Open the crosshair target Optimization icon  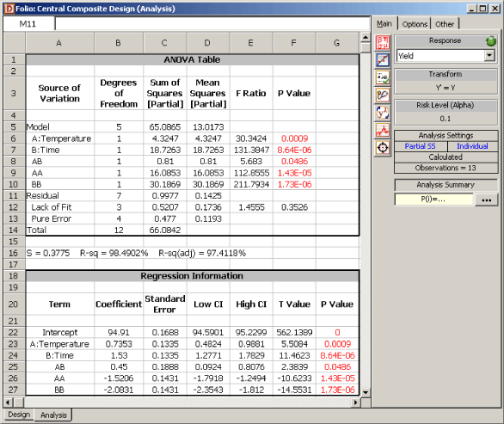pos(383,148)
